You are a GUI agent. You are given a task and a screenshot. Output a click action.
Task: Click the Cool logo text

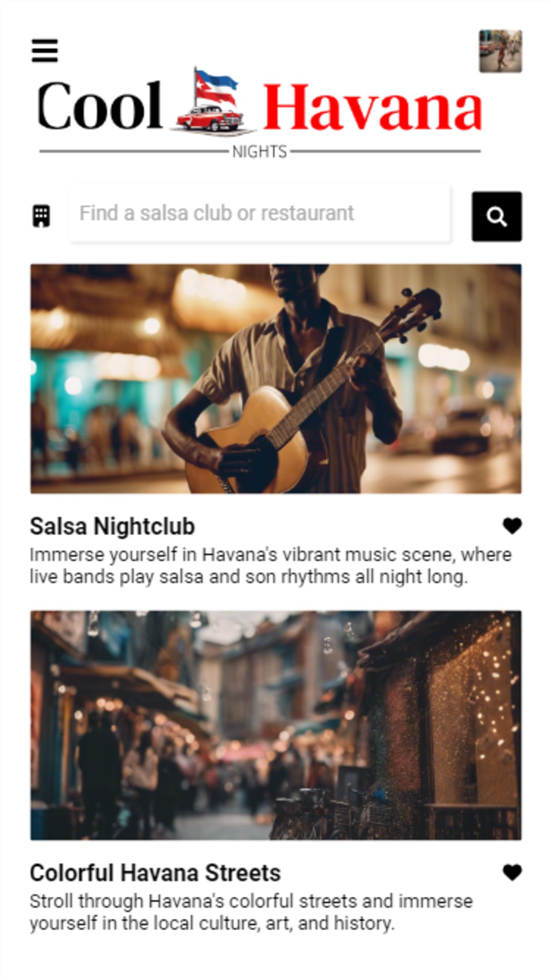pos(100,106)
